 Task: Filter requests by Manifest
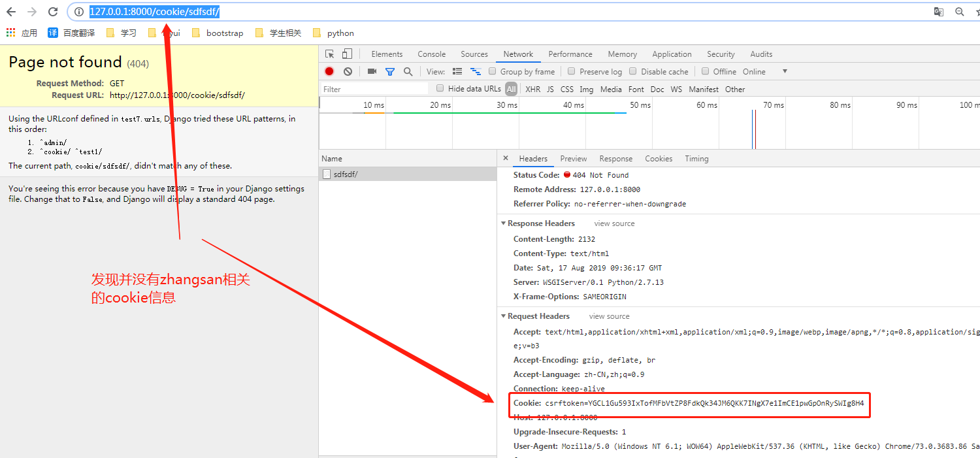click(x=704, y=89)
